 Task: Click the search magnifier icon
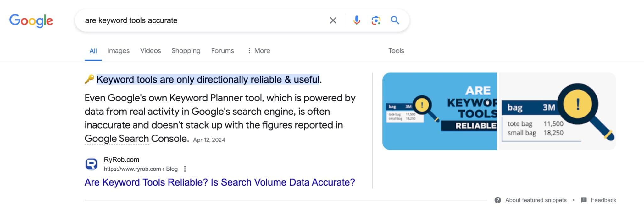click(x=395, y=20)
